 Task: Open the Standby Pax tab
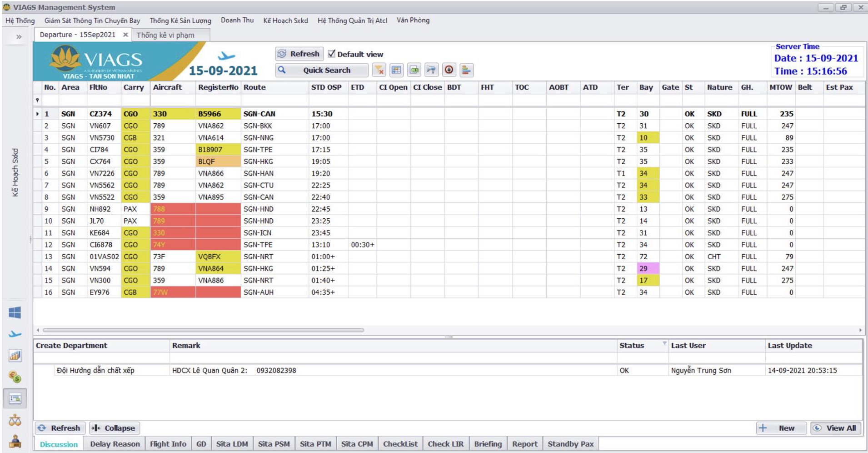click(x=570, y=444)
